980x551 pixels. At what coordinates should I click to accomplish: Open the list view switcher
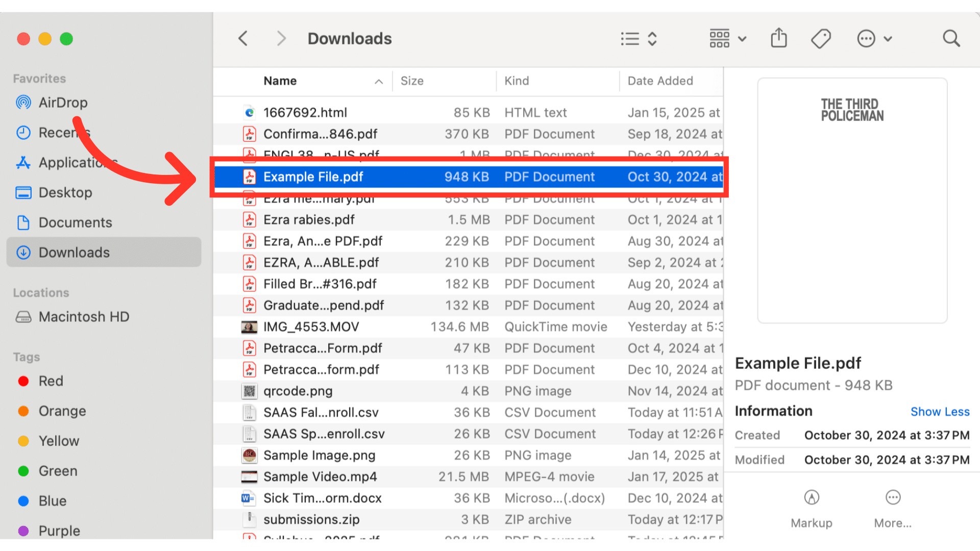tap(639, 39)
